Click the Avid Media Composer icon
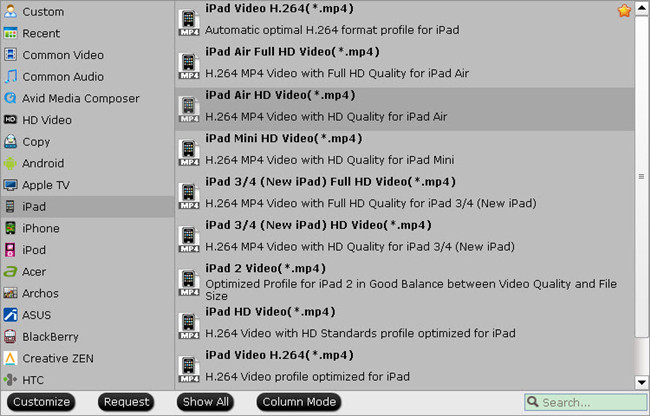 10,98
